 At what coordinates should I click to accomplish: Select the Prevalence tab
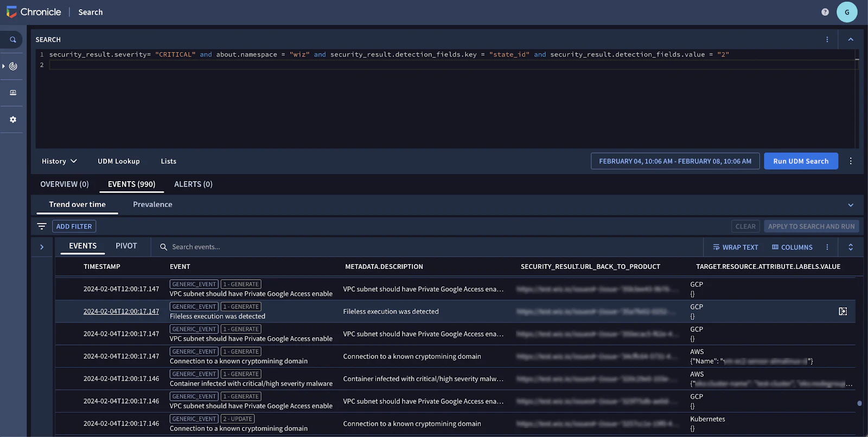152,204
